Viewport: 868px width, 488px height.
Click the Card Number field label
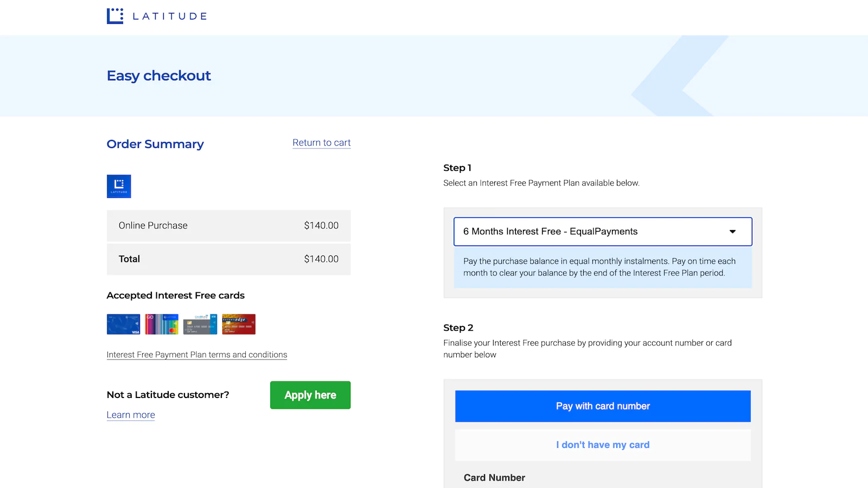[494, 478]
